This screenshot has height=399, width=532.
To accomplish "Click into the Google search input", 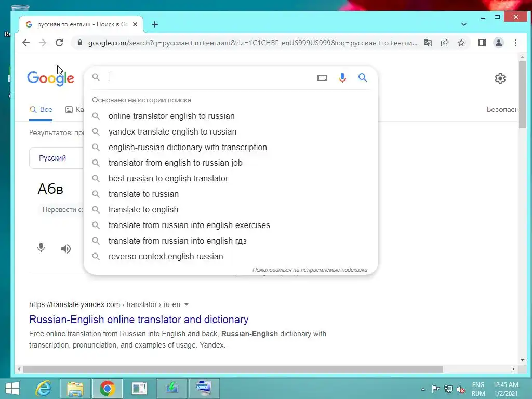I will tap(210, 78).
